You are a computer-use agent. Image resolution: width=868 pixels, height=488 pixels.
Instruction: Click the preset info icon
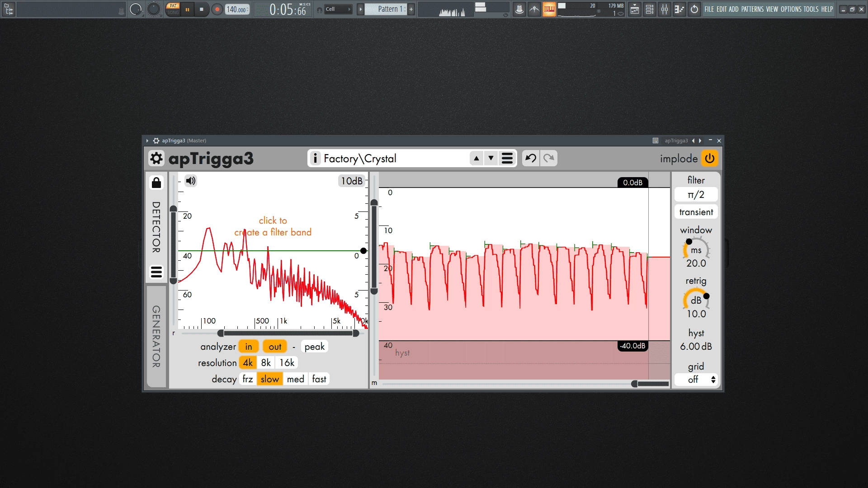(315, 159)
